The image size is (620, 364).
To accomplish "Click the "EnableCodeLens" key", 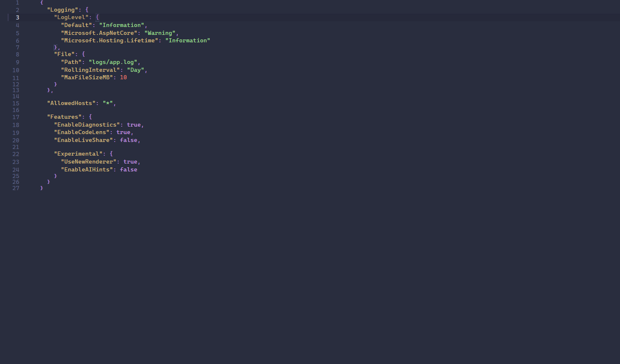I will click(x=82, y=132).
